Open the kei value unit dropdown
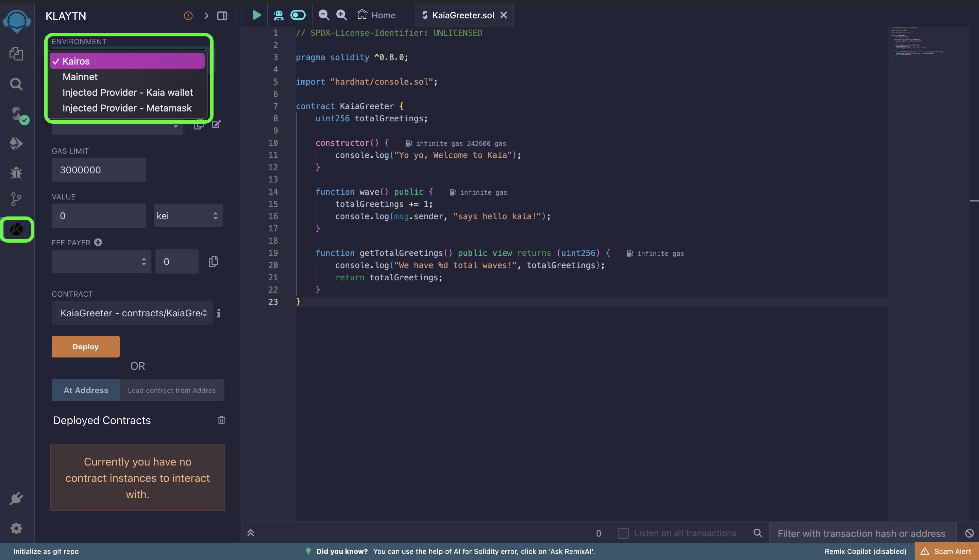The width and height of the screenshot is (979, 560). click(x=188, y=216)
